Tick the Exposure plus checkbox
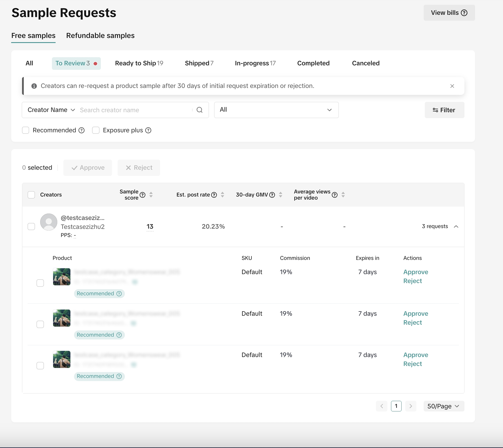 pyautogui.click(x=96, y=130)
